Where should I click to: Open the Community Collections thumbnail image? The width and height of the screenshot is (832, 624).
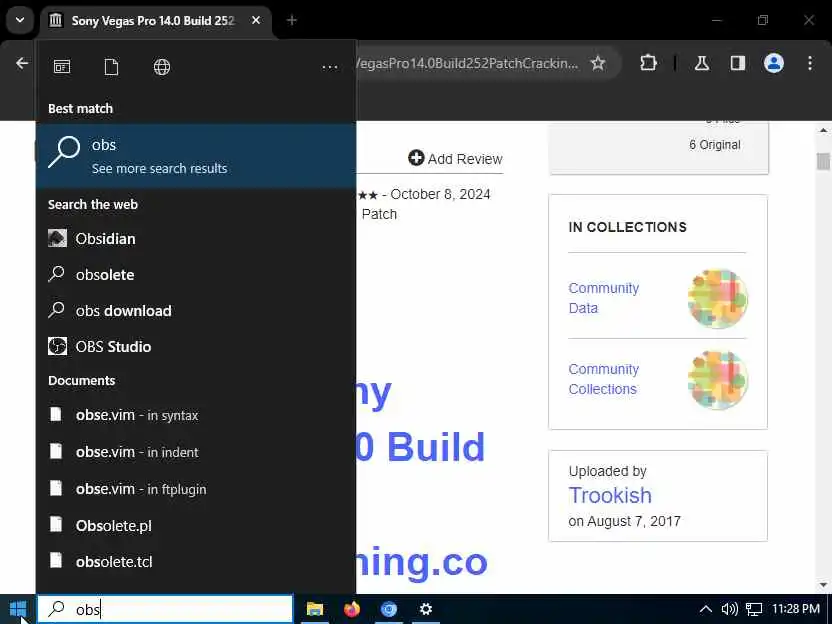(x=718, y=380)
